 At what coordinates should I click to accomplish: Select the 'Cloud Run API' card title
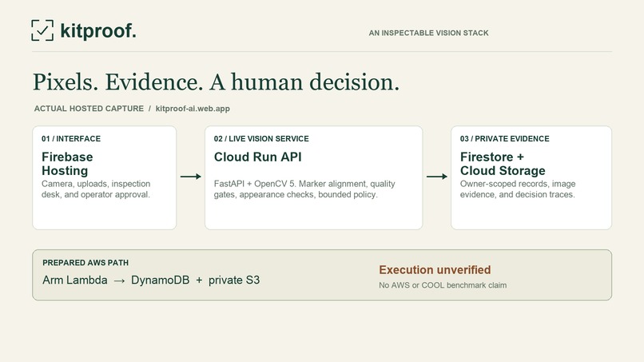[257, 157]
